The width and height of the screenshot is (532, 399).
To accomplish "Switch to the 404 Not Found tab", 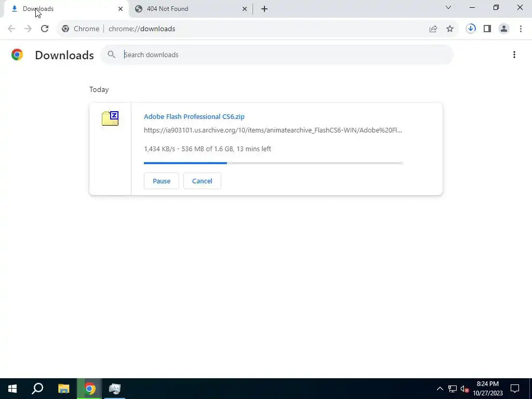I will (190, 9).
